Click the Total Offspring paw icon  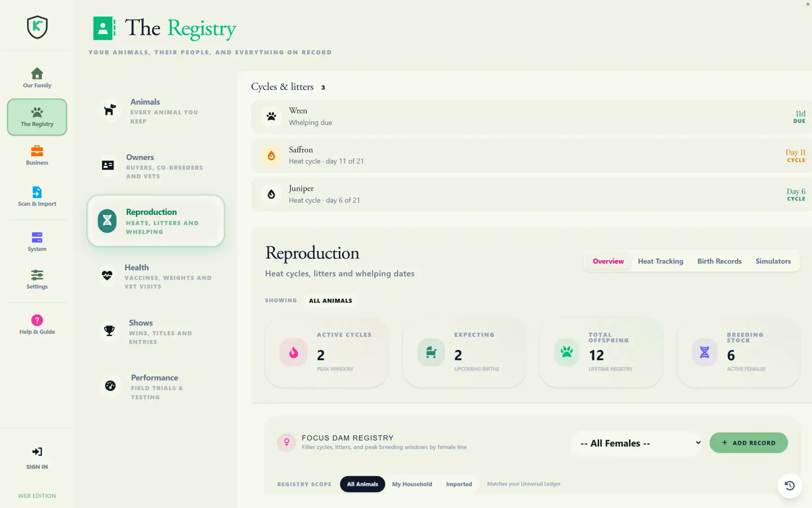(x=567, y=353)
